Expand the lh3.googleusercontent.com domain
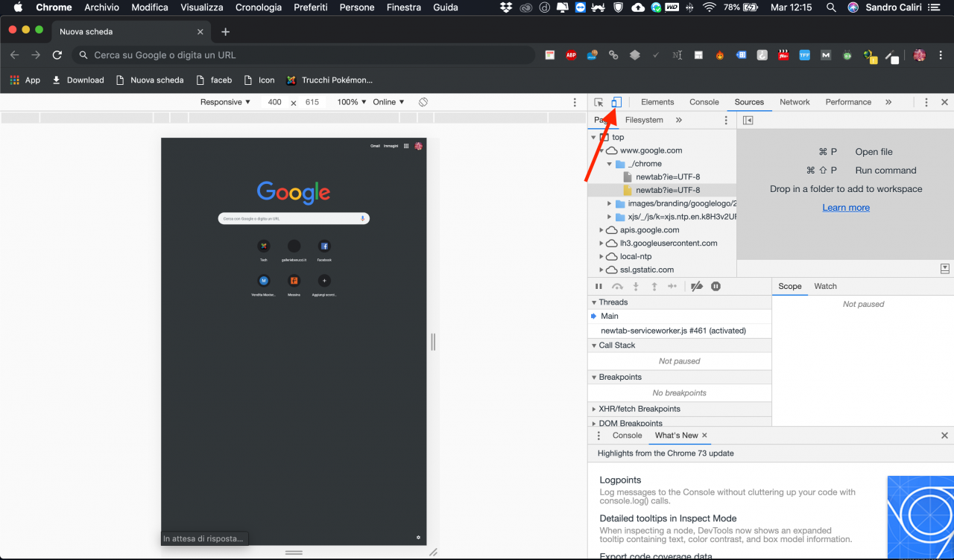 tap(601, 244)
